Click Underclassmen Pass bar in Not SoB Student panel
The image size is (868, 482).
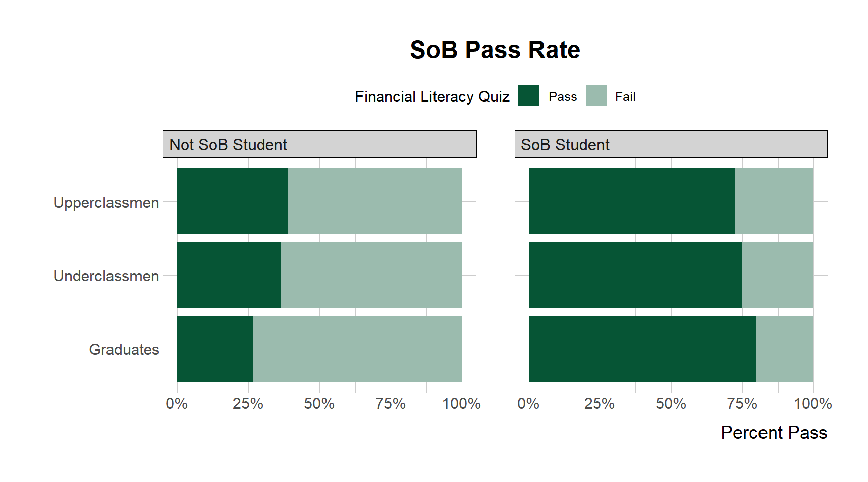229,275
